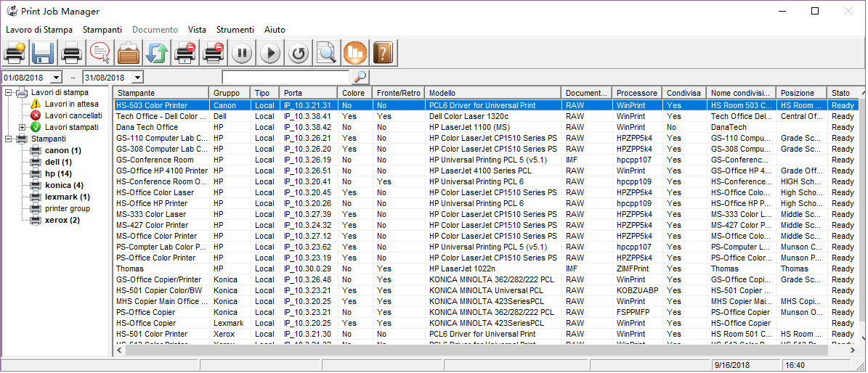Click the speech bubble with cursor icon
868x373 pixels.
(x=100, y=54)
